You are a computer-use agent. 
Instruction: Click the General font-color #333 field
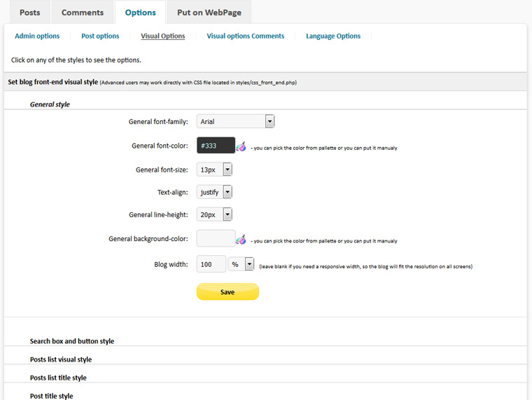click(216, 145)
